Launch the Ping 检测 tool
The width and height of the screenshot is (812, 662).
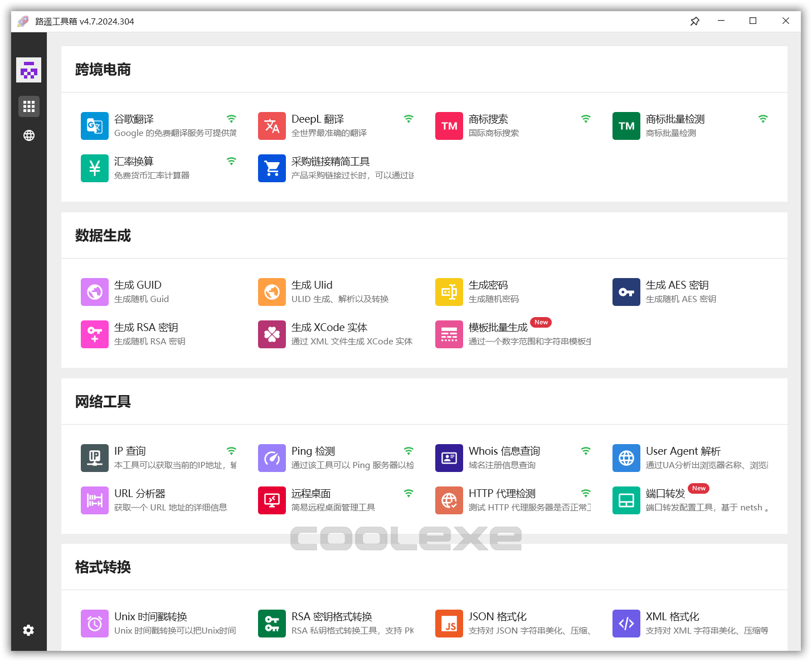(312, 457)
